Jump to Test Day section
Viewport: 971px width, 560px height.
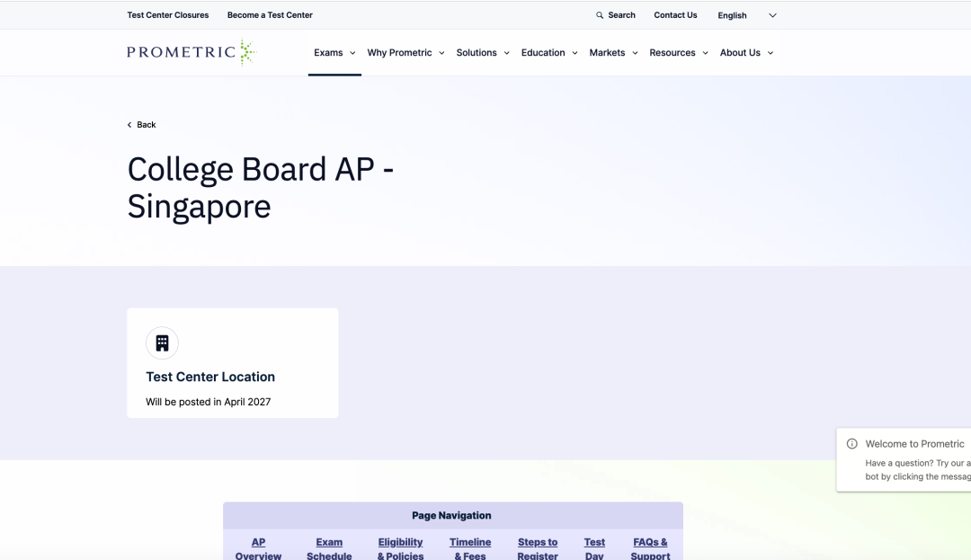[594, 549]
